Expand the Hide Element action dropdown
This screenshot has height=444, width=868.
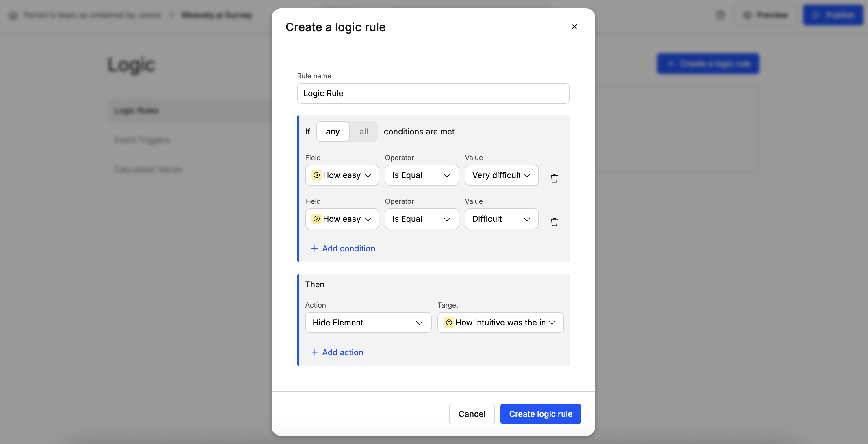(x=368, y=323)
